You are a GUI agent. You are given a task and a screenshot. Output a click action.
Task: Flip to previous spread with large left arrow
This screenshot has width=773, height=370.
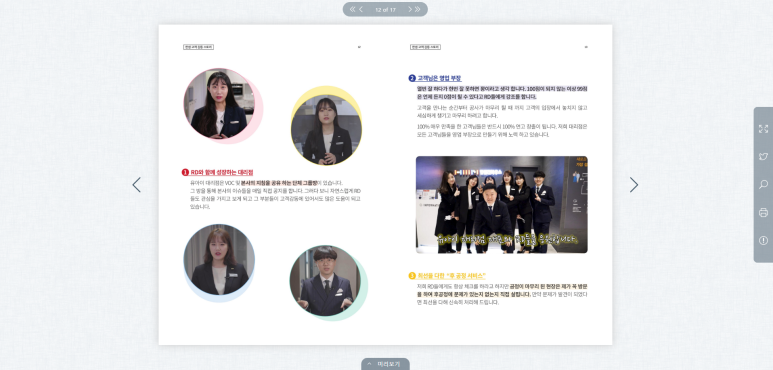137,185
